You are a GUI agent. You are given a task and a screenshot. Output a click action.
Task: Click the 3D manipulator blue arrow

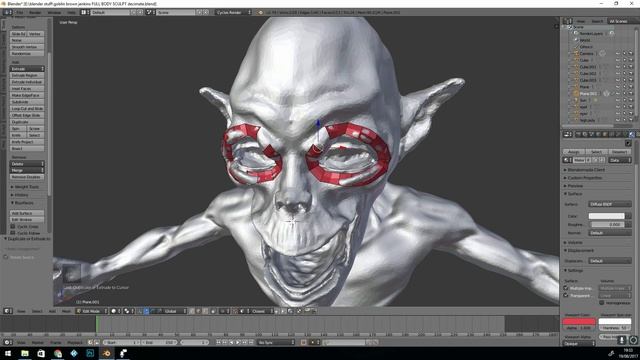click(318, 123)
